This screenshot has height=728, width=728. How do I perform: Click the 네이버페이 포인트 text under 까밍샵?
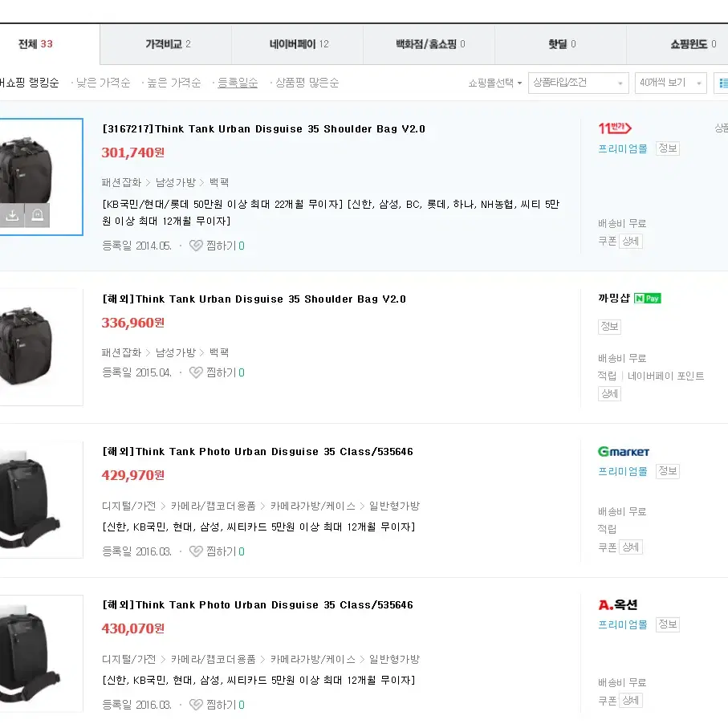coord(665,376)
